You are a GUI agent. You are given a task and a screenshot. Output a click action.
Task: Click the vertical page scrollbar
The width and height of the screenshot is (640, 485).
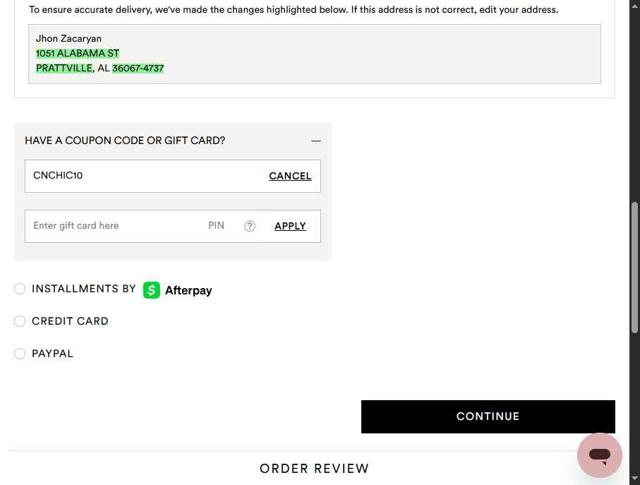[634, 265]
